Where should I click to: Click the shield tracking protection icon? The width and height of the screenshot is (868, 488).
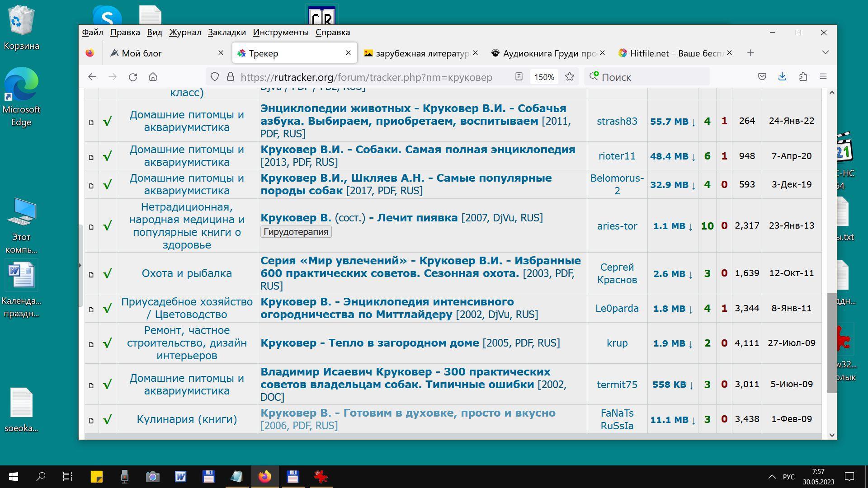point(215,77)
